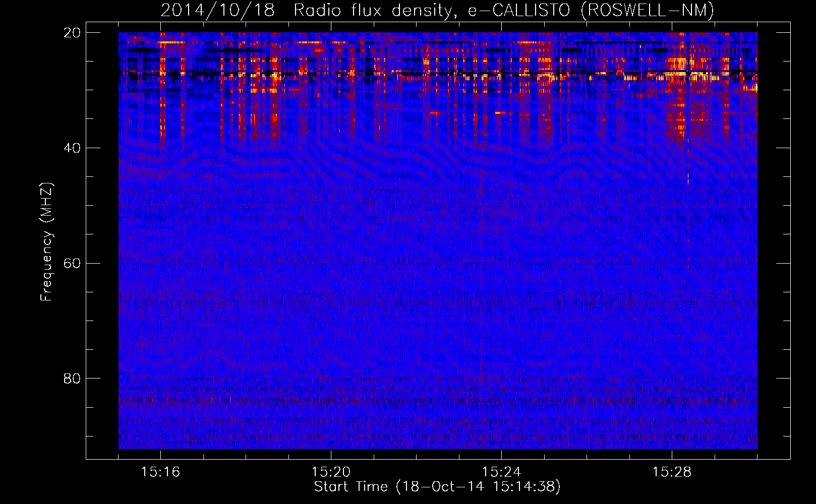Select the 80 MHz frequency tick label

[72, 379]
